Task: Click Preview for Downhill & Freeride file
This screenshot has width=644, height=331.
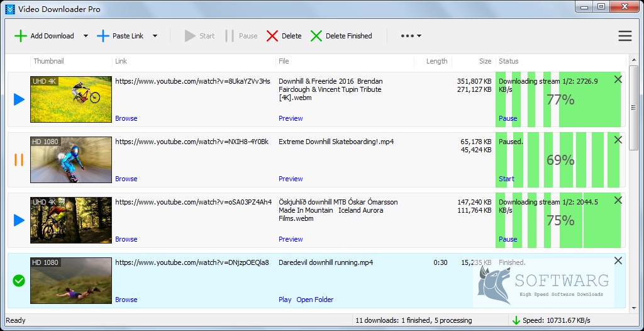Action: [291, 118]
